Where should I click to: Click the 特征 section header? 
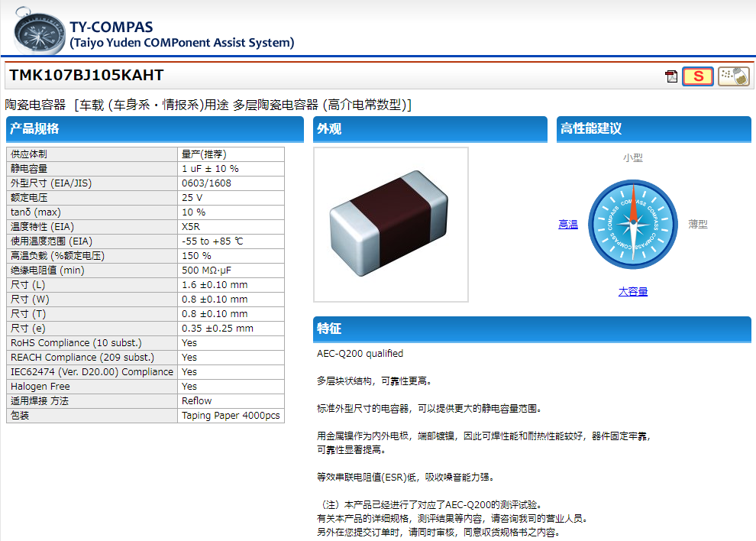point(531,329)
